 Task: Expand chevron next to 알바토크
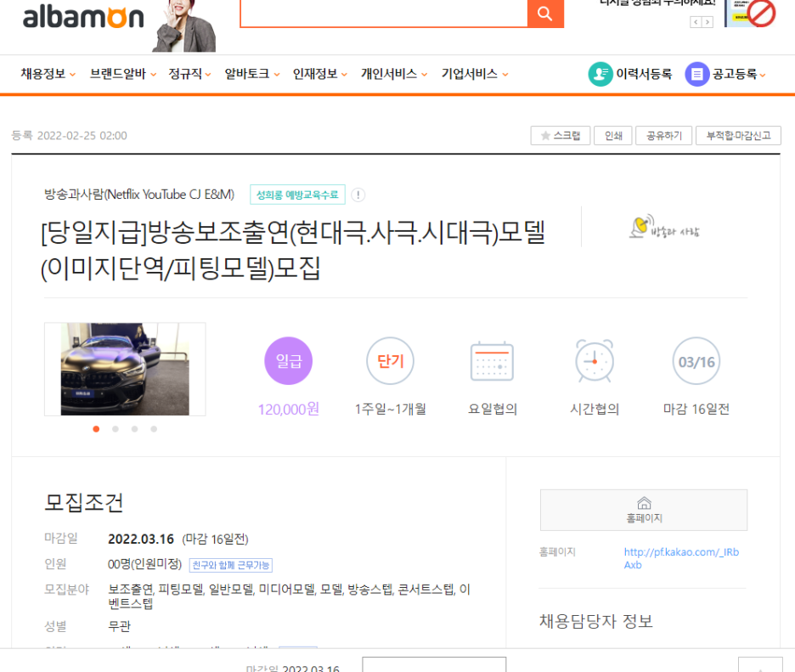click(277, 75)
